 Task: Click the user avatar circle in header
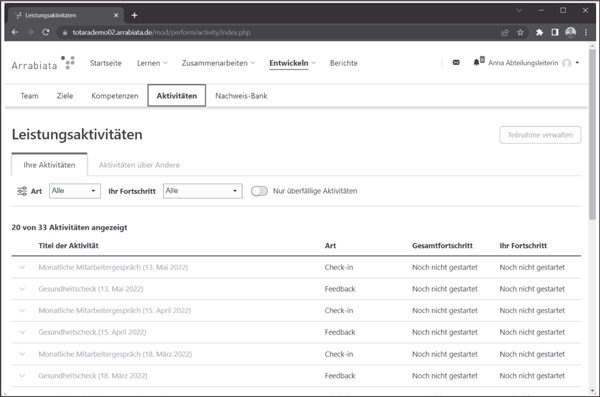[567, 63]
